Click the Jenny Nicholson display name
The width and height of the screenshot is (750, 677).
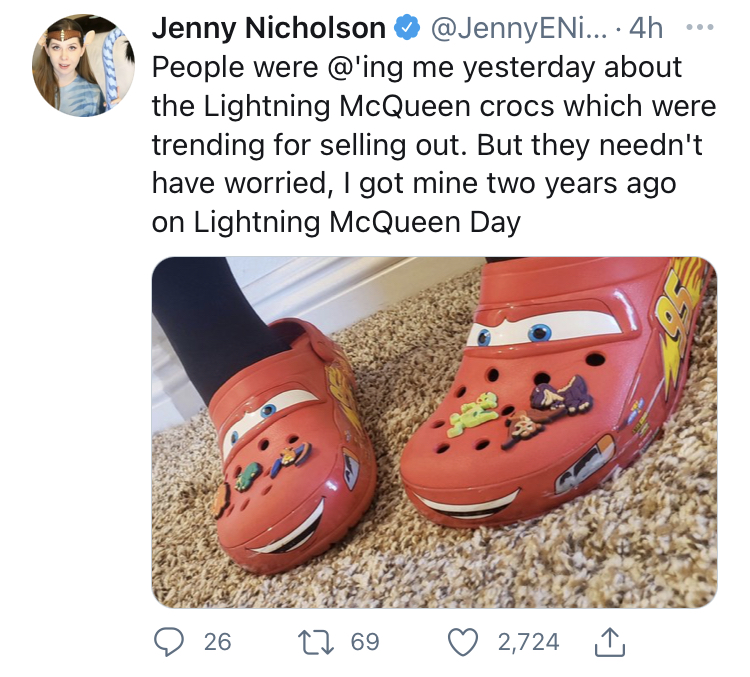coord(269,28)
